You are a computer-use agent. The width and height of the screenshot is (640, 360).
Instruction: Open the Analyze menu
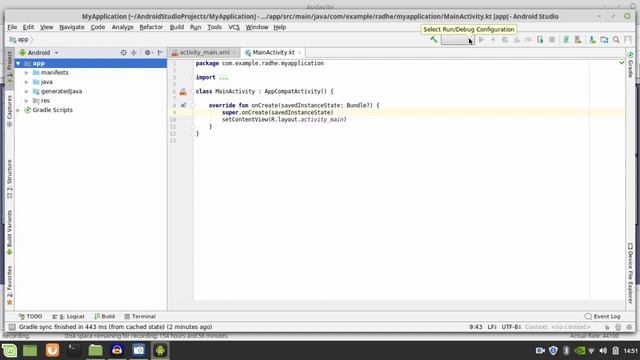[x=122, y=27]
